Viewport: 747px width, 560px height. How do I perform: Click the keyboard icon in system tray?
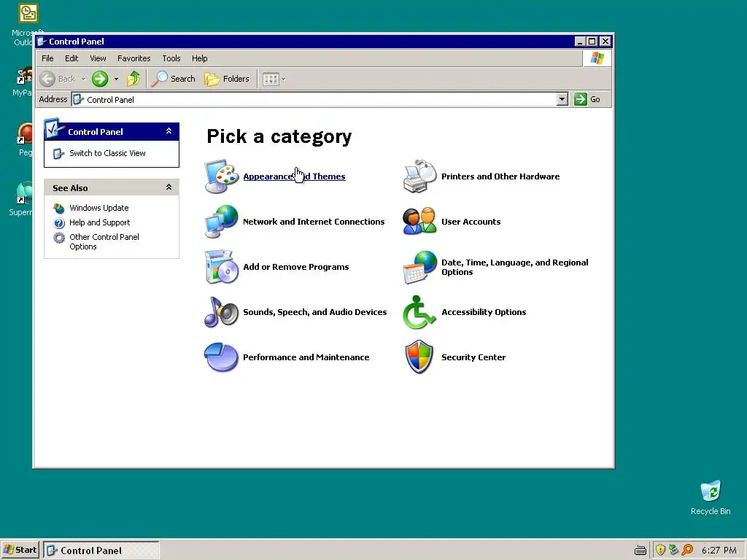click(640, 551)
